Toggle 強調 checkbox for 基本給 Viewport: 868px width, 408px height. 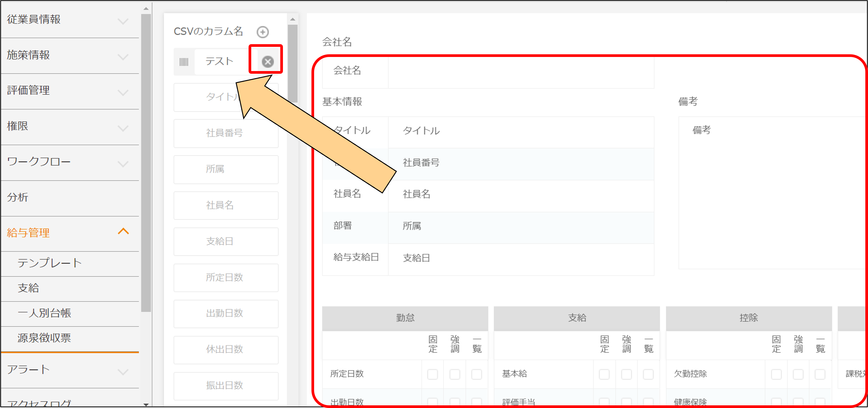(x=626, y=374)
